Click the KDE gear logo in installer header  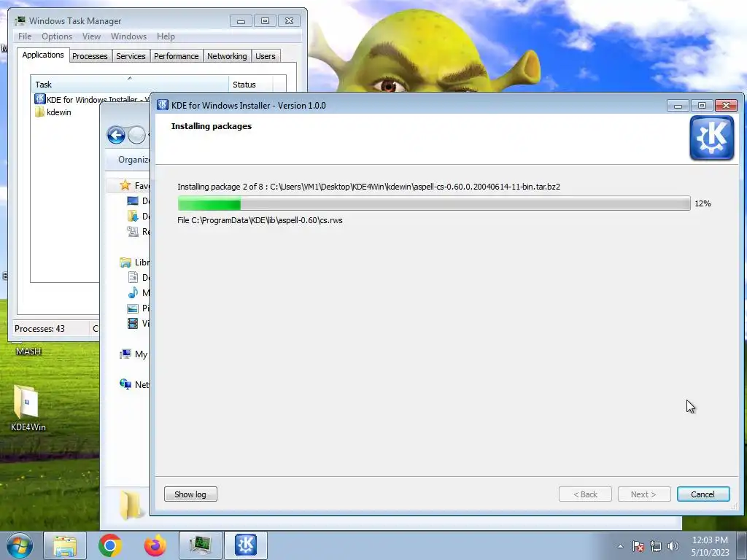point(712,138)
